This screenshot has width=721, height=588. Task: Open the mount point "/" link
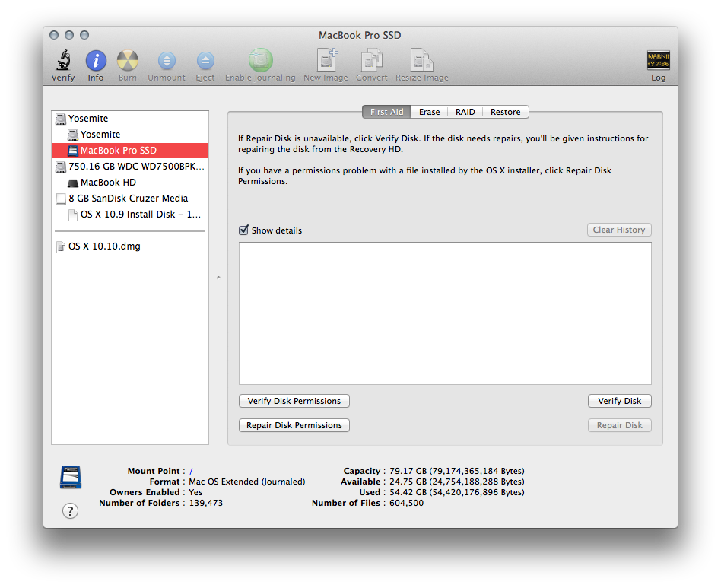191,471
